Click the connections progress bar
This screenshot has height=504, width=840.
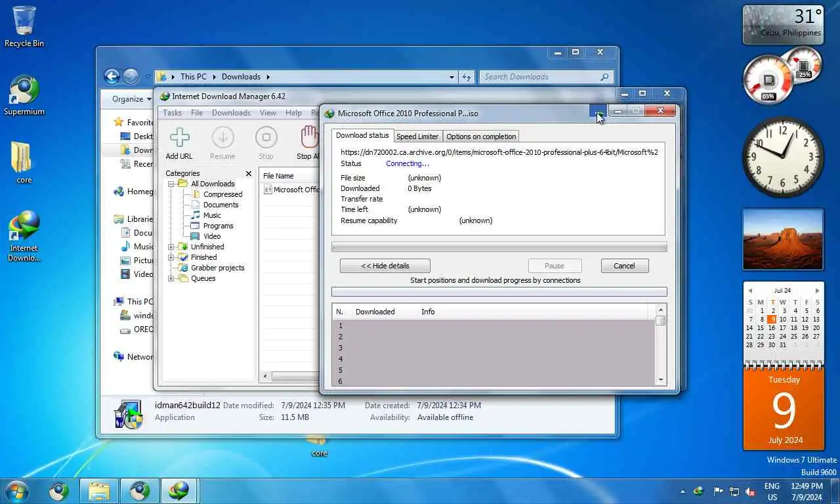(499, 292)
